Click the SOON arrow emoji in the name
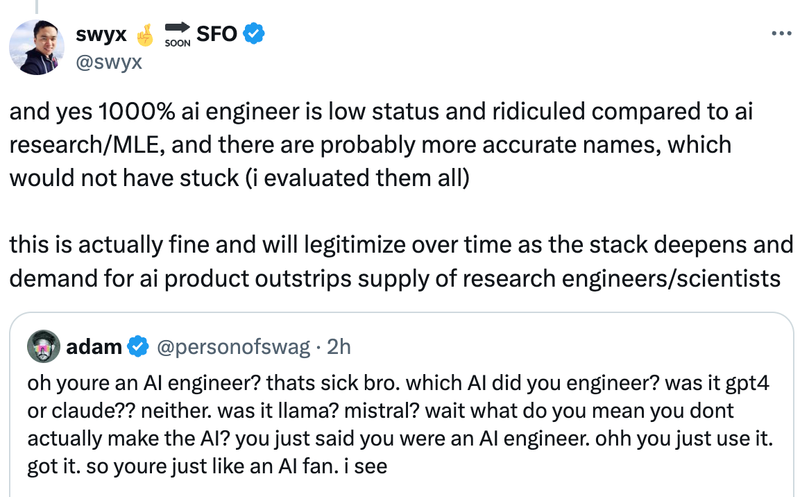The width and height of the screenshot is (800, 497). pos(177,34)
